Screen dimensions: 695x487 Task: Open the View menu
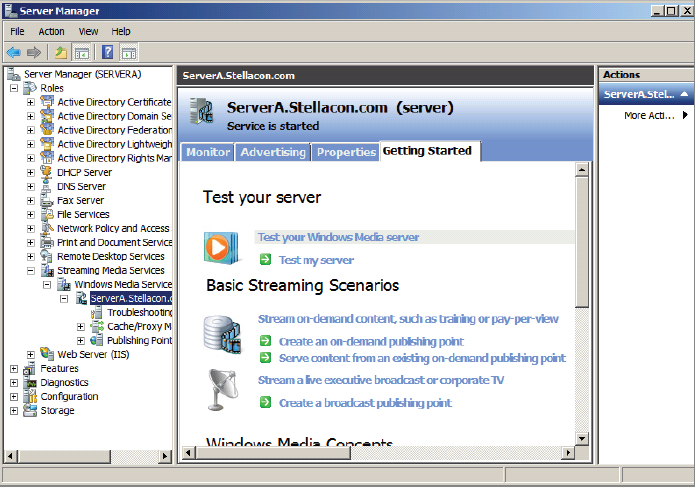tap(88, 31)
